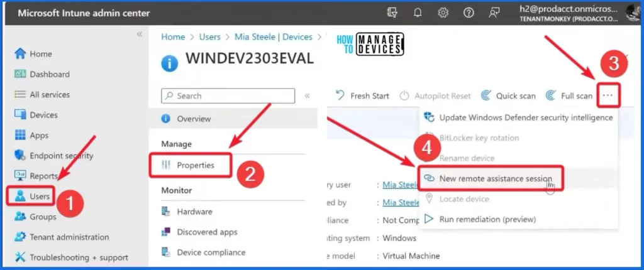Viewport: 644px width, 270px height.
Task: Select the Overview menu item
Action: (233, 119)
